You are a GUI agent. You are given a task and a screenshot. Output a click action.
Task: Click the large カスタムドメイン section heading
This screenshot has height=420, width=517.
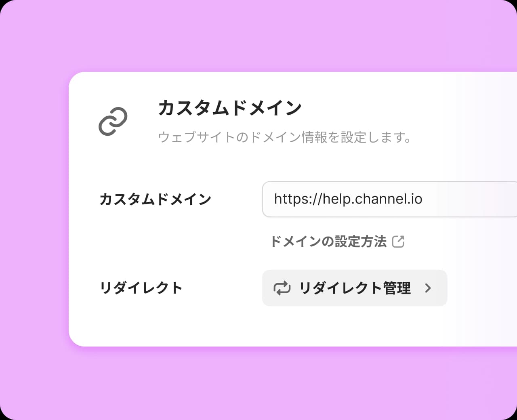[x=230, y=108]
